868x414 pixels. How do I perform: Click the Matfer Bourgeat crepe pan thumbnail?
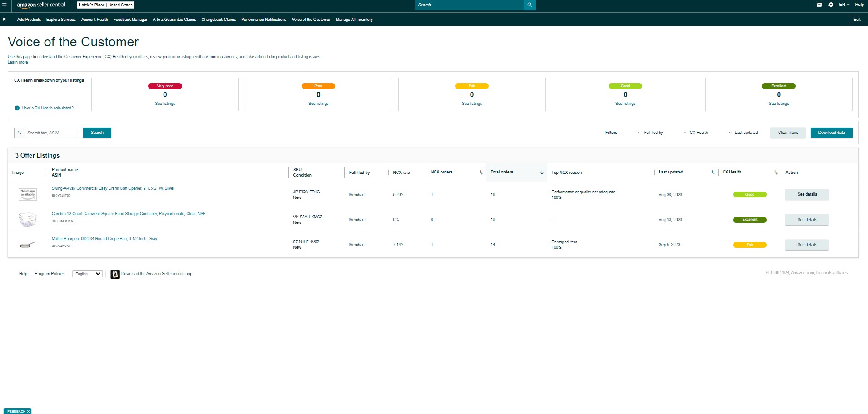pos(27,245)
